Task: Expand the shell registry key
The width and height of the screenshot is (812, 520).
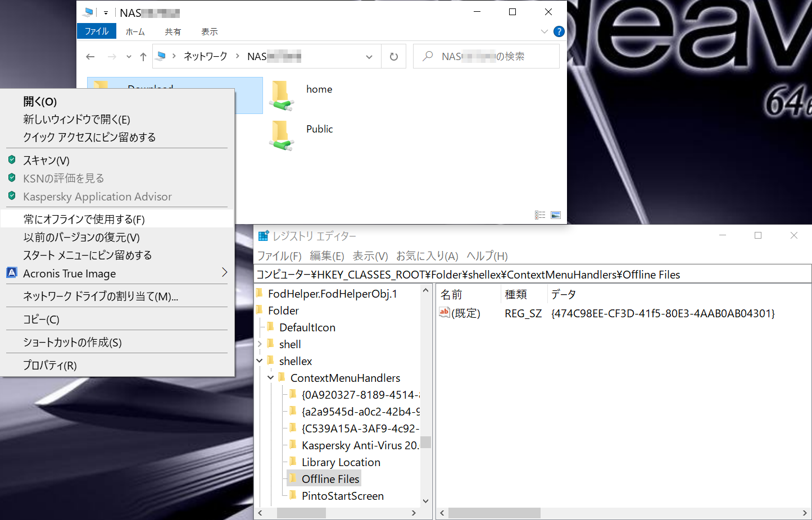Action: 260,344
